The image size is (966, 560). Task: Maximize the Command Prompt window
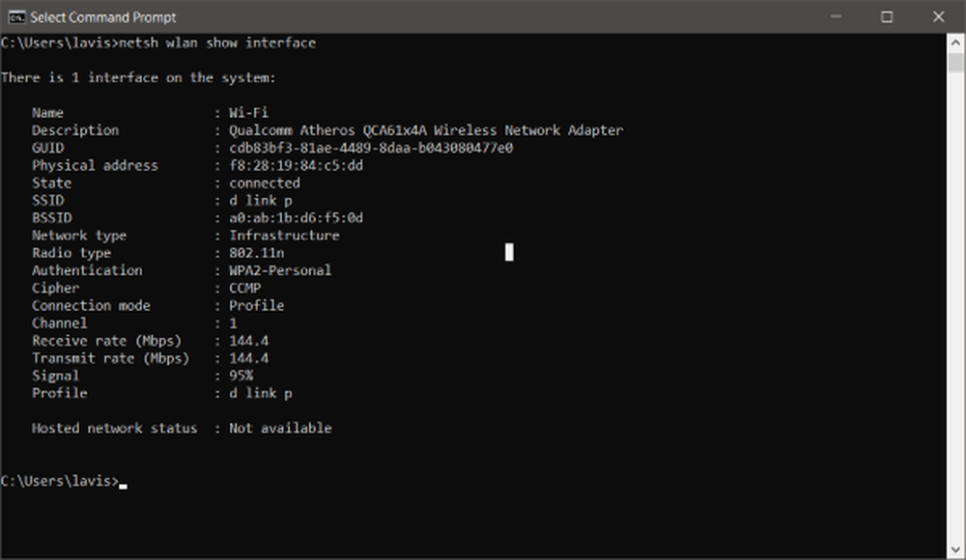pyautogui.click(x=887, y=16)
